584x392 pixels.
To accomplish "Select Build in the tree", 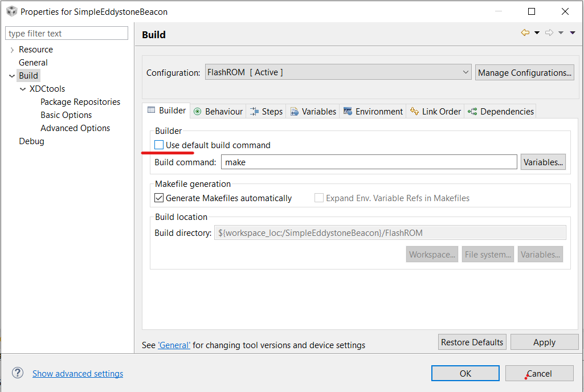I will click(x=28, y=76).
